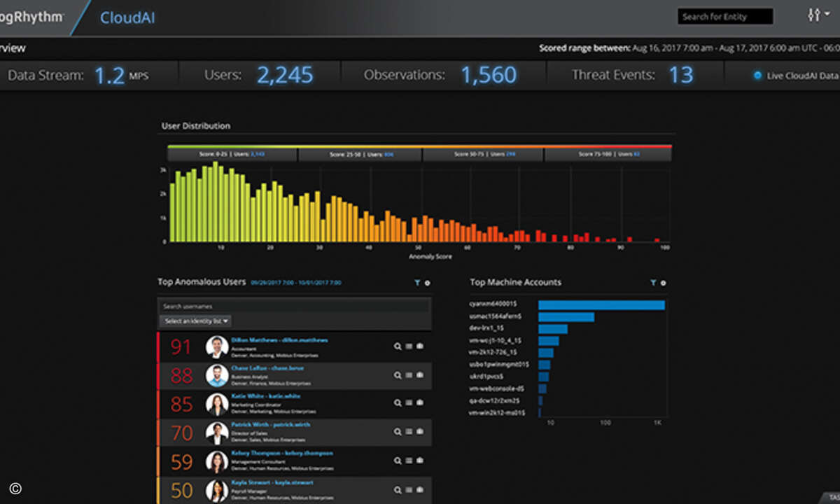
Task: Click the list icon for Katie White
Action: click(x=409, y=403)
